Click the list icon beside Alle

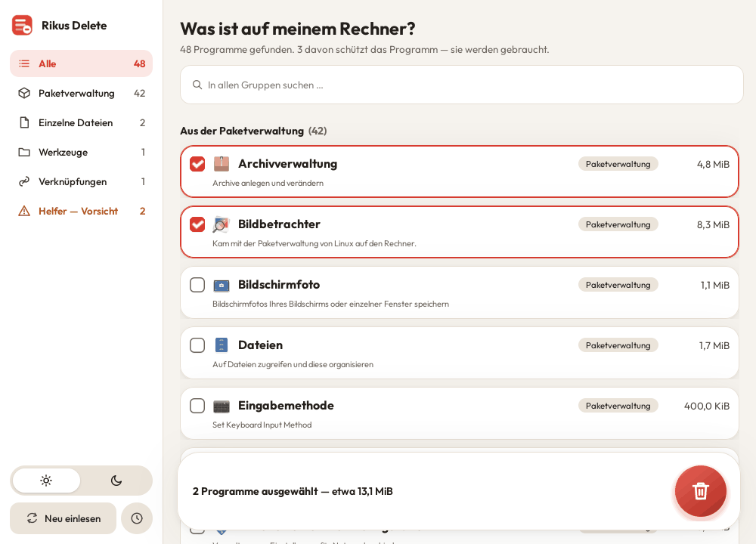24,63
